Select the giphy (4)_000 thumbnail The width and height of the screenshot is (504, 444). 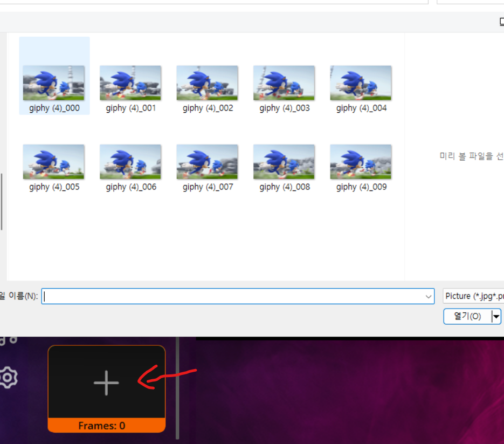click(x=54, y=83)
